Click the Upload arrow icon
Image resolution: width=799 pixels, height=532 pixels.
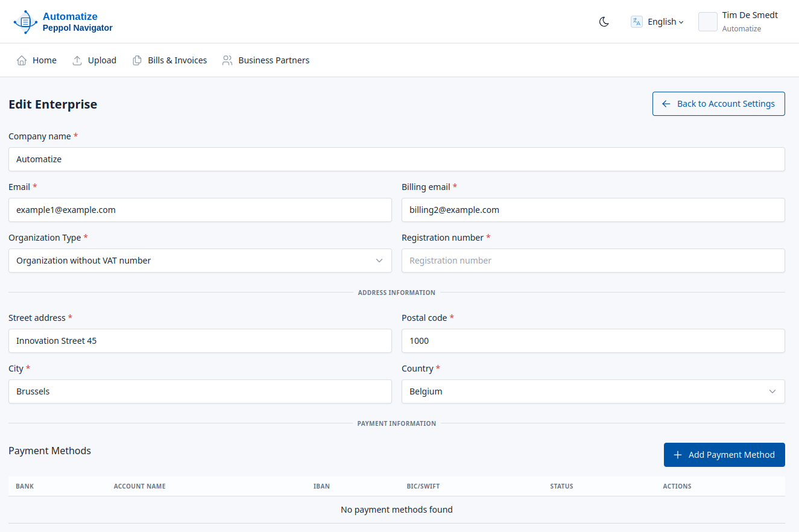click(77, 60)
